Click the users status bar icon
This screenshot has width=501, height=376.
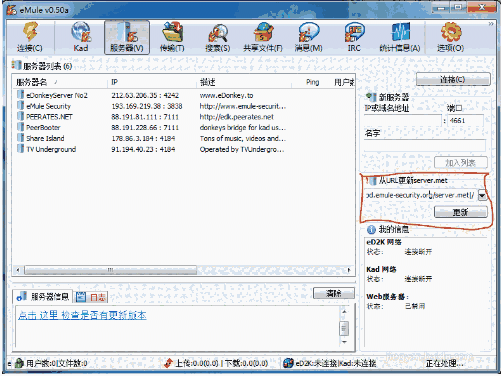tap(19, 363)
